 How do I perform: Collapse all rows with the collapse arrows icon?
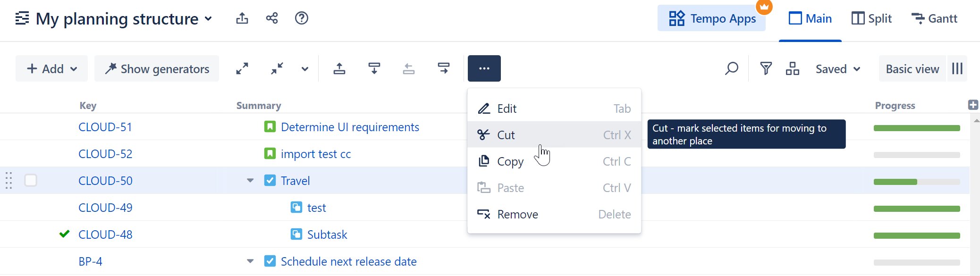[277, 68]
